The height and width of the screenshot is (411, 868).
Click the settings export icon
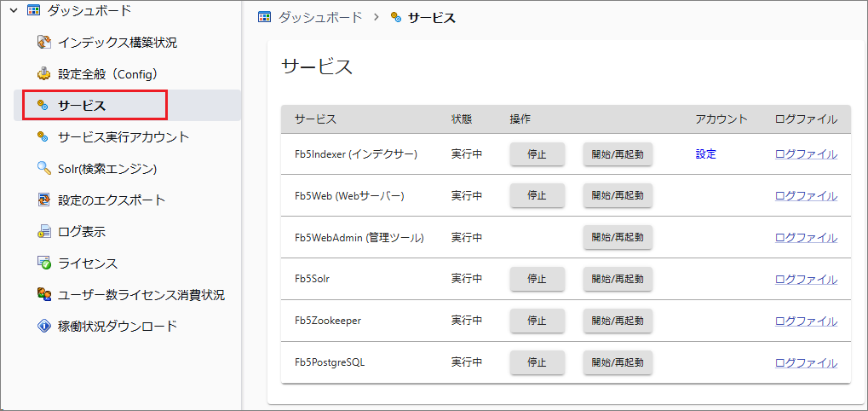click(44, 200)
